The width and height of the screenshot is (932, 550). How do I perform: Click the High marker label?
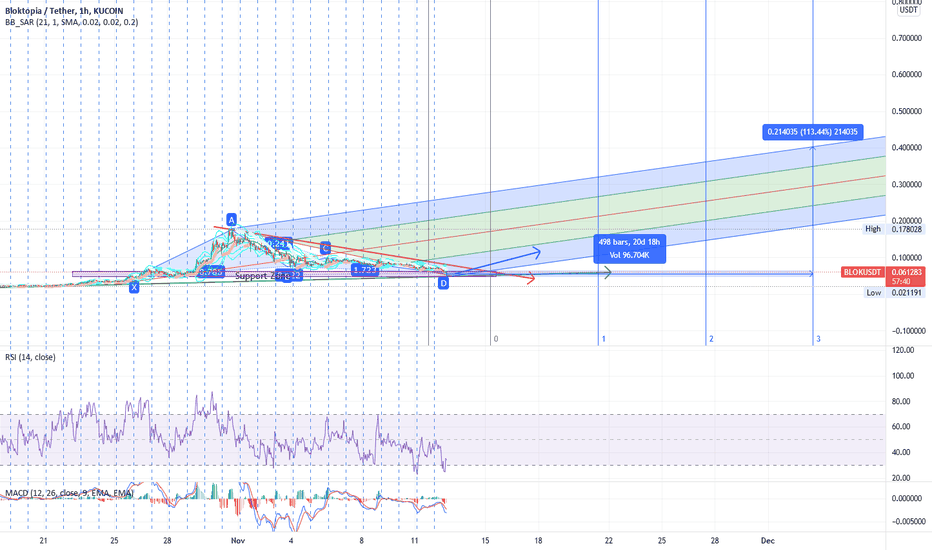(x=873, y=229)
